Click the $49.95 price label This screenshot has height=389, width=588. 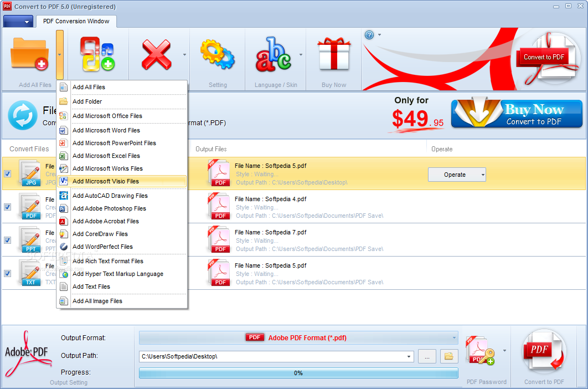point(417,119)
